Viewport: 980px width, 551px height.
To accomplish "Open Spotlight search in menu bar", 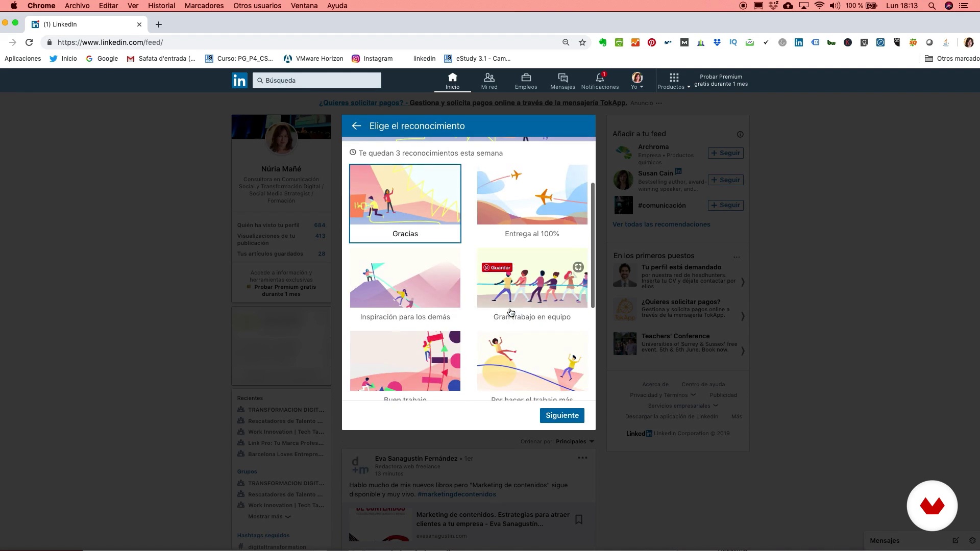I will pyautogui.click(x=932, y=6).
